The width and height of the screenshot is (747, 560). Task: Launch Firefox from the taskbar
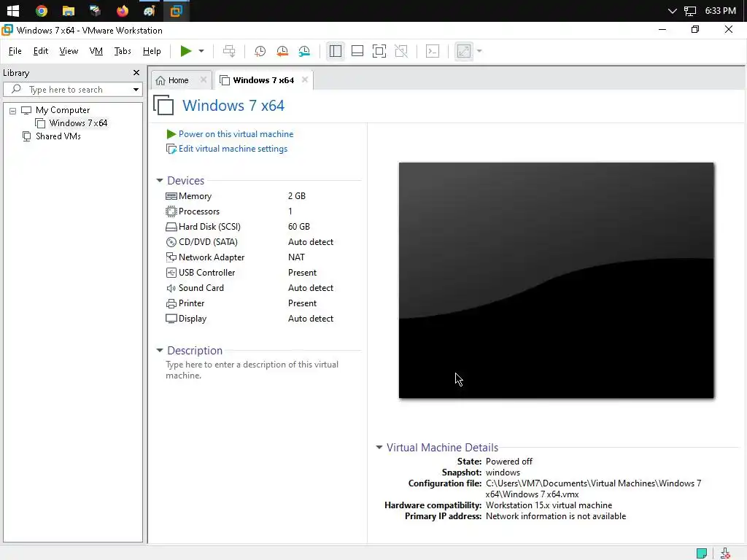[123, 10]
